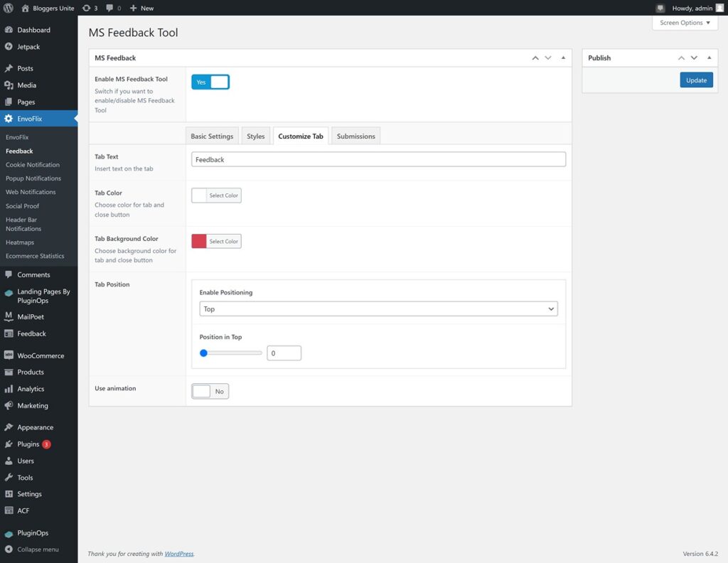Disable the MS Feedback Tool toggle
This screenshot has height=563, width=728.
point(211,82)
